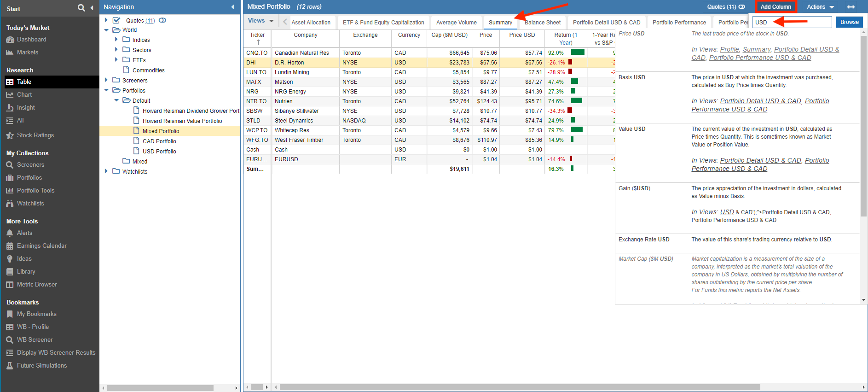Viewport: 868px width, 392px height.
Task: Open Portfolio Tools
Action: pos(35,191)
